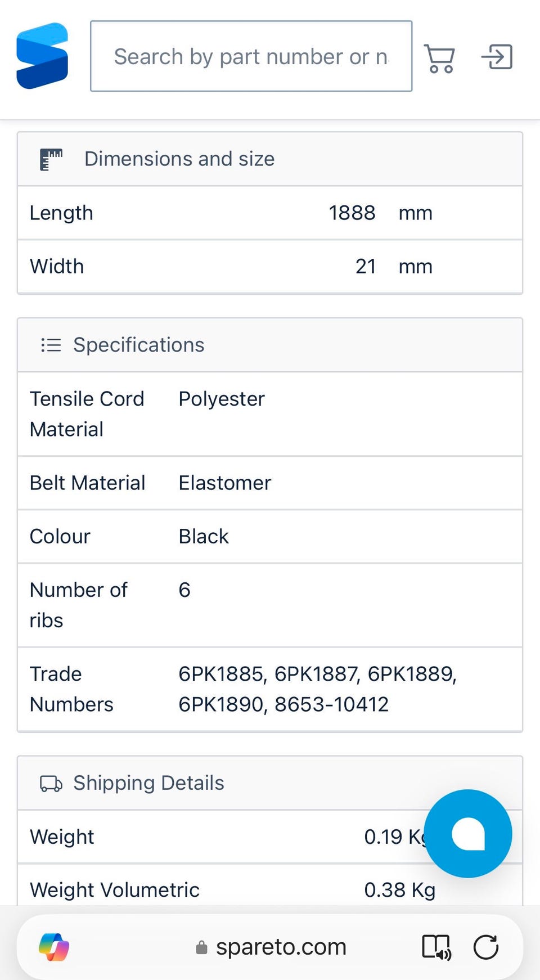Click the Elastomer belt material value
The width and height of the screenshot is (540, 980).
pyautogui.click(x=224, y=483)
